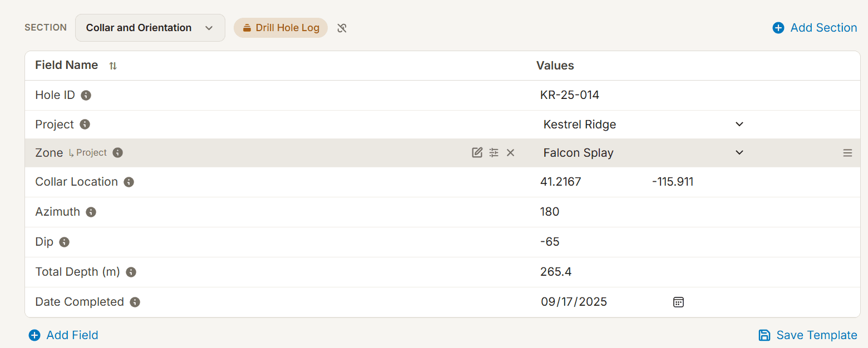Click the Drill Hole Log tag
The height and width of the screenshot is (348, 868).
point(280,28)
